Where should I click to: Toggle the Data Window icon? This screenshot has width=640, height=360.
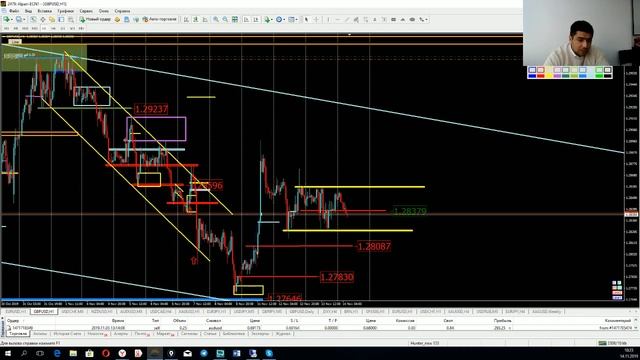pos(43,20)
